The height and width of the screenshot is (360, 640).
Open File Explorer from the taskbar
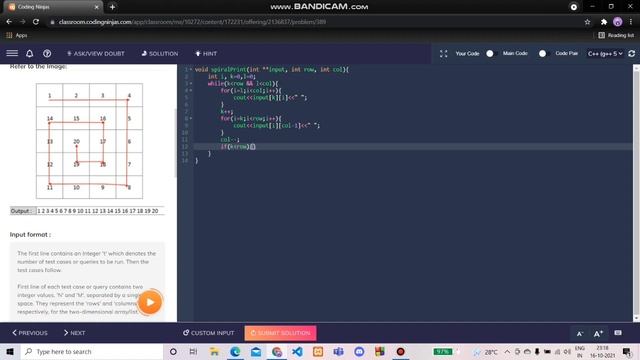tap(214, 351)
